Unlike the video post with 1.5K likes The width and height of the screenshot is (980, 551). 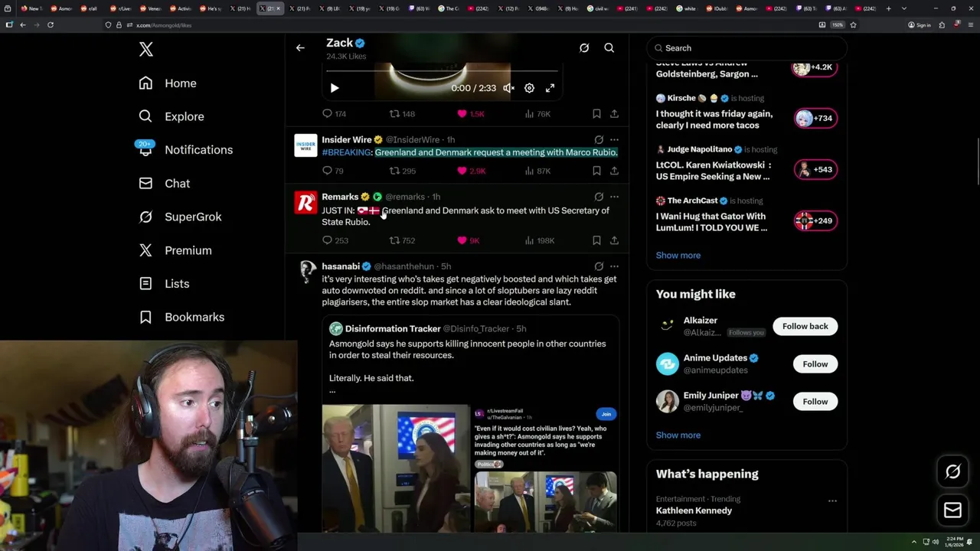click(x=470, y=114)
